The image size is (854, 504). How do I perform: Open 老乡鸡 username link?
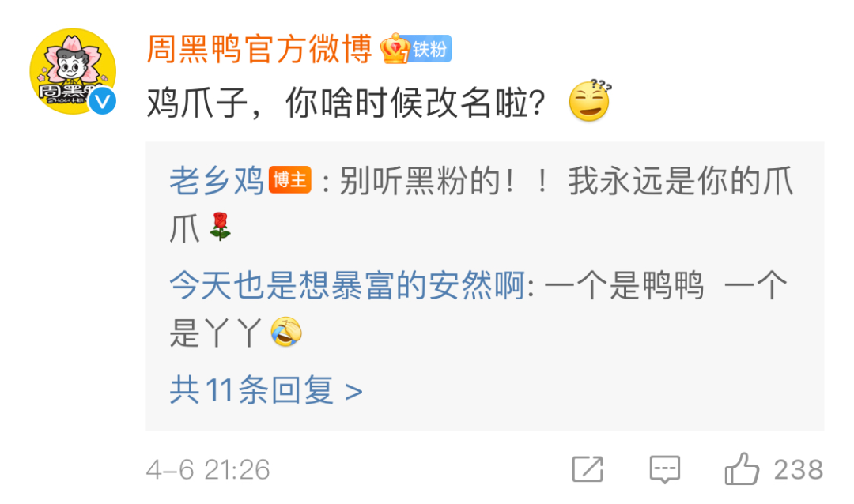(217, 181)
